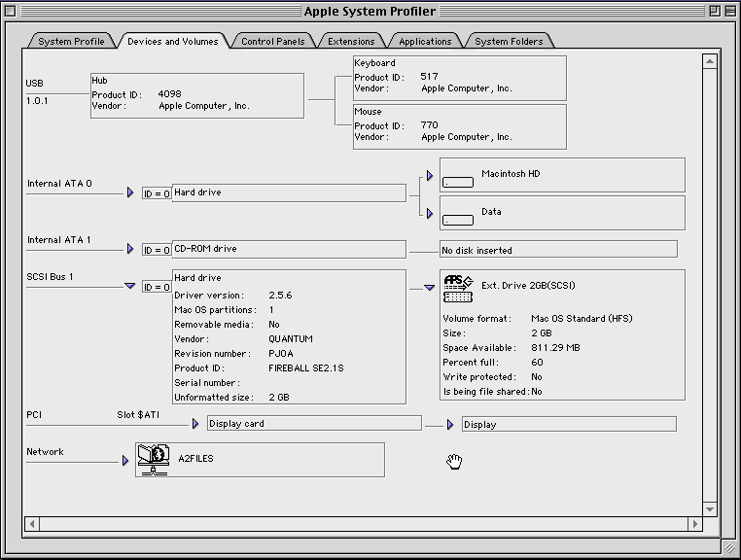
Task: Click the 'Macintosh HD' volume name
Action: point(511,173)
